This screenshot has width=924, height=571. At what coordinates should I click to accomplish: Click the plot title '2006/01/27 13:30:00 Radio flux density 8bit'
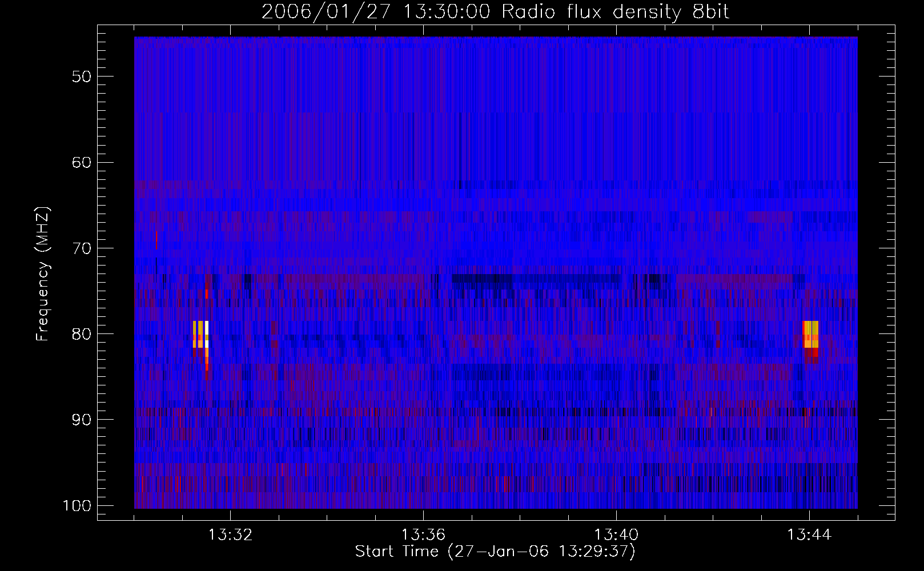coord(495,12)
